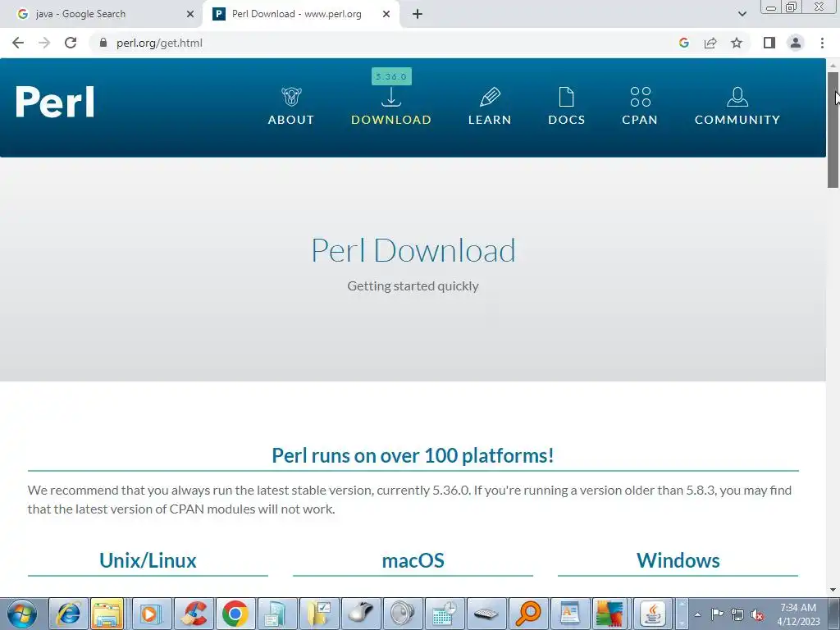
Task: Open Windows Explorer from taskbar
Action: (x=107, y=614)
